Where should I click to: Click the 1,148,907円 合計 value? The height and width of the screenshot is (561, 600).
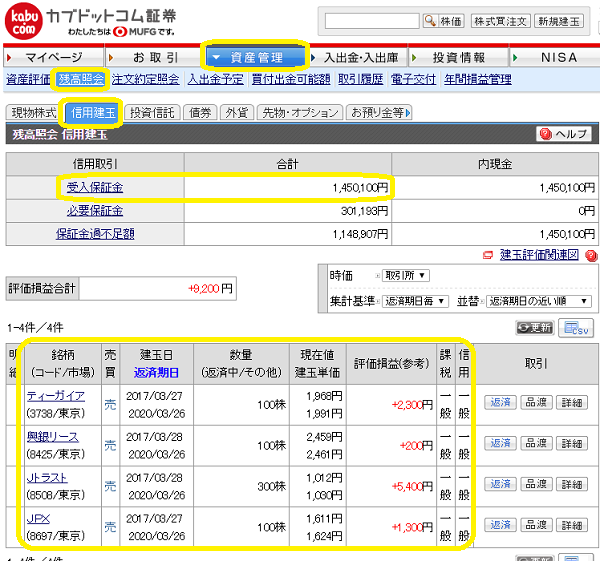pyautogui.click(x=360, y=234)
